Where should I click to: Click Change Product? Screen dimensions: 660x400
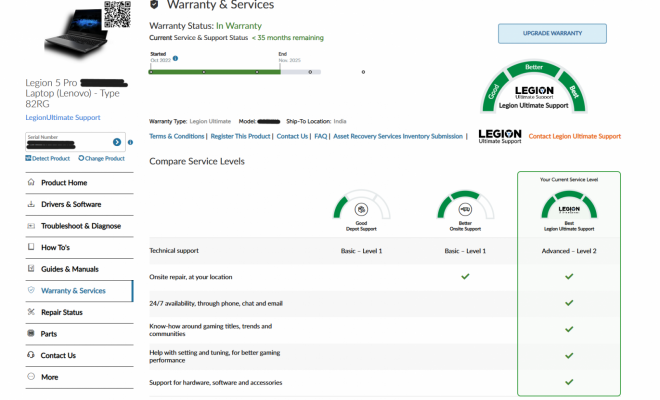coord(101,158)
